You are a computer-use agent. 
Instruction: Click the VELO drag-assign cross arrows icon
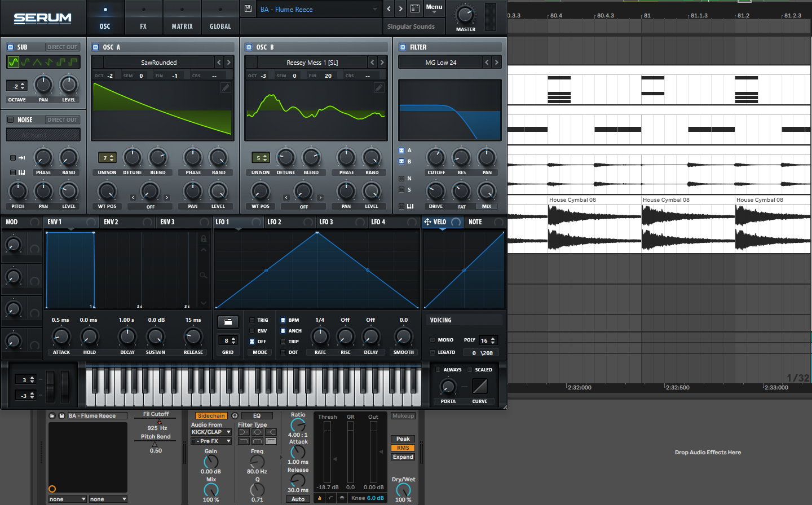427,222
